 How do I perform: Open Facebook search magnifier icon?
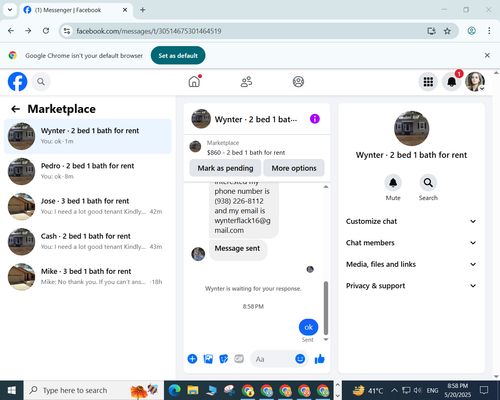pyautogui.click(x=41, y=82)
